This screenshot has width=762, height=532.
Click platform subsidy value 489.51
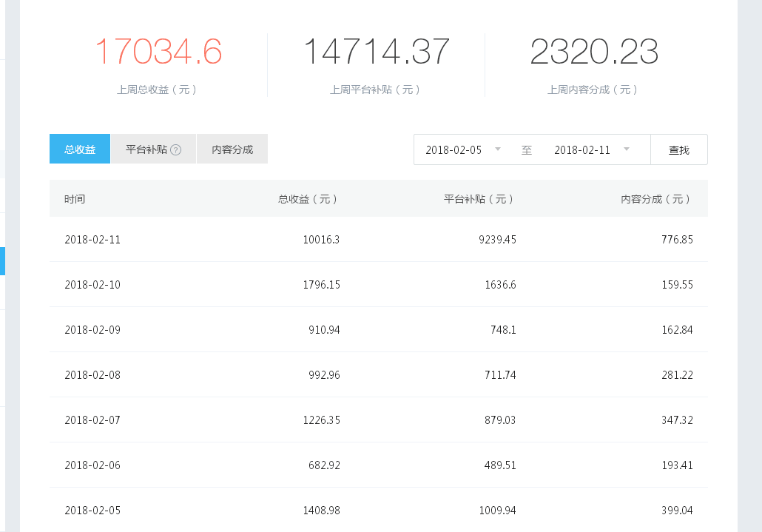500,465
